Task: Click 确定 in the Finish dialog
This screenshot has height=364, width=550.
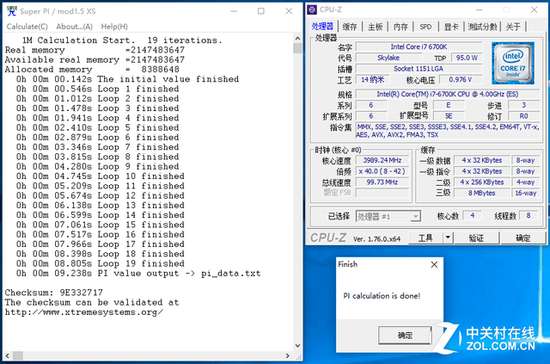Action: click(405, 335)
